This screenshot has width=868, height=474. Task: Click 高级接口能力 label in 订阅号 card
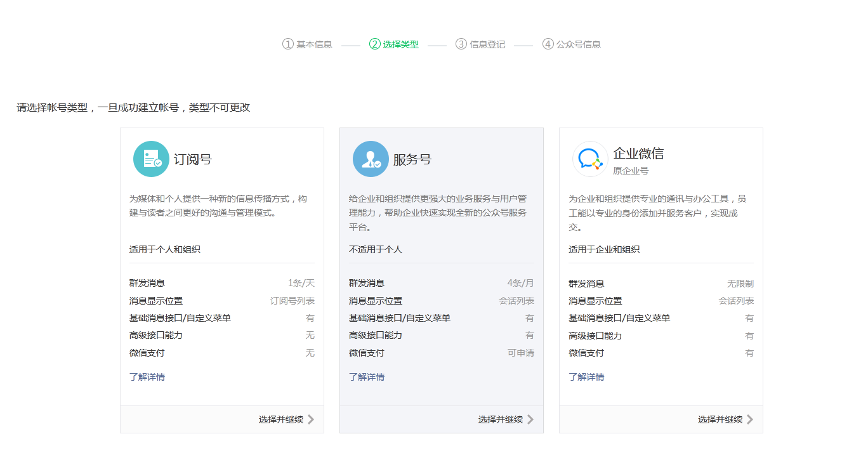click(x=156, y=335)
